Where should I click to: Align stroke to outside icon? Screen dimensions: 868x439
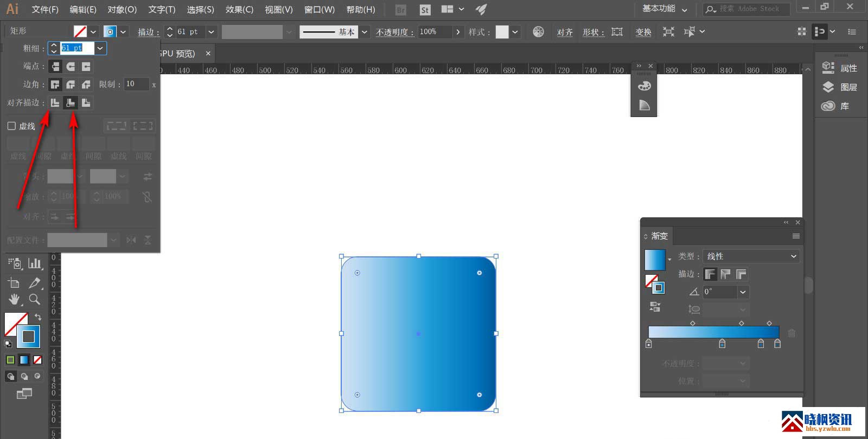pos(86,102)
